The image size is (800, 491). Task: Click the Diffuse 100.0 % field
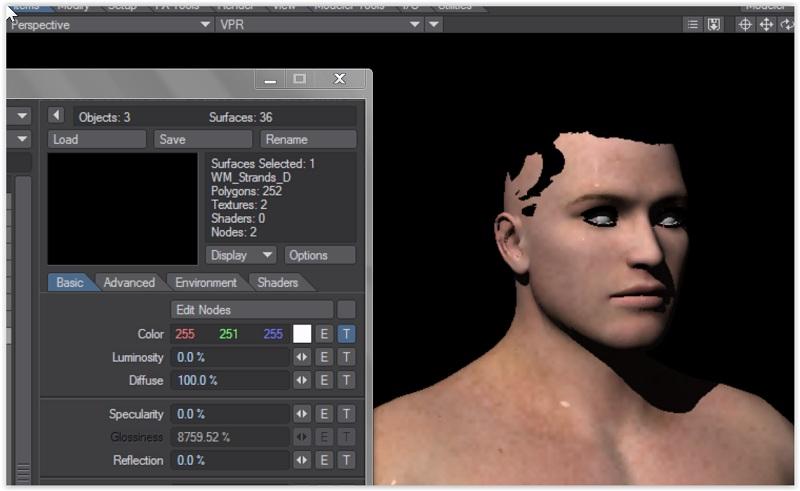[230, 380]
